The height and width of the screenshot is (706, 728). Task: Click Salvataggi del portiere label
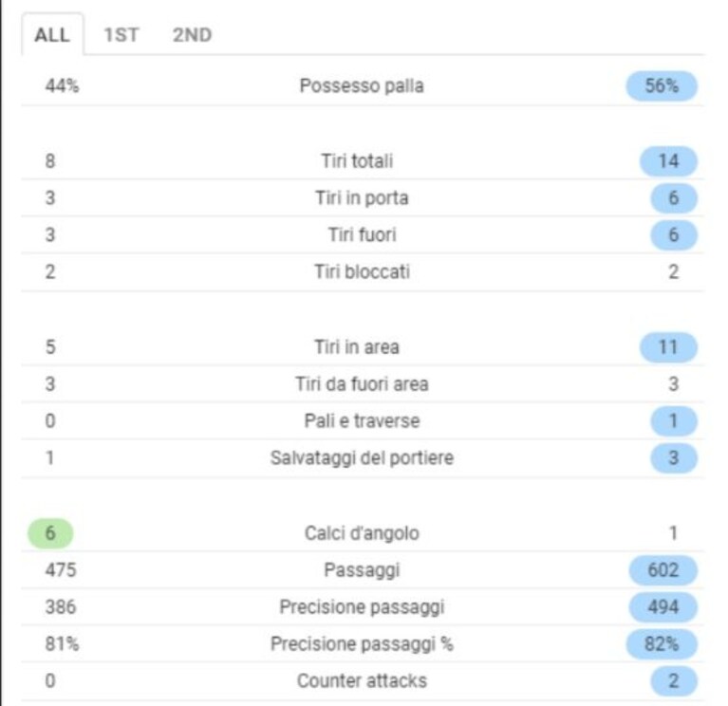(363, 458)
